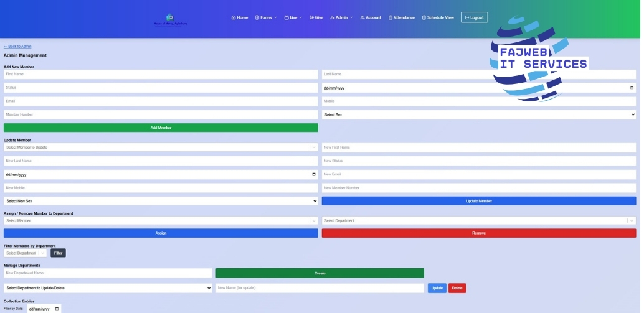Click the New Mobile field
644x313 pixels.
pos(161,188)
